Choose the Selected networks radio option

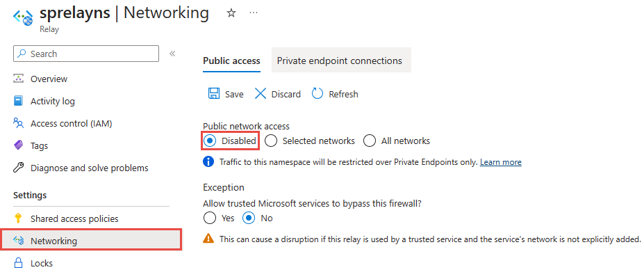tap(271, 141)
